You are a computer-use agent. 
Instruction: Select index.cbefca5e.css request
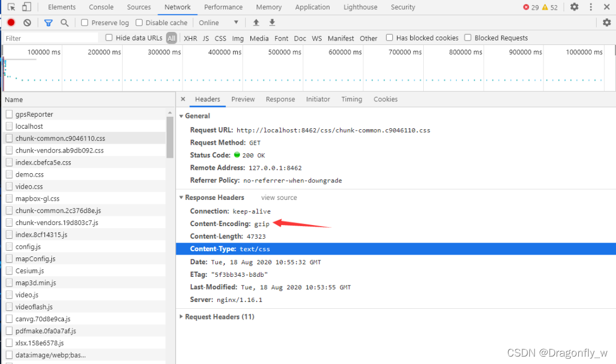point(84,162)
